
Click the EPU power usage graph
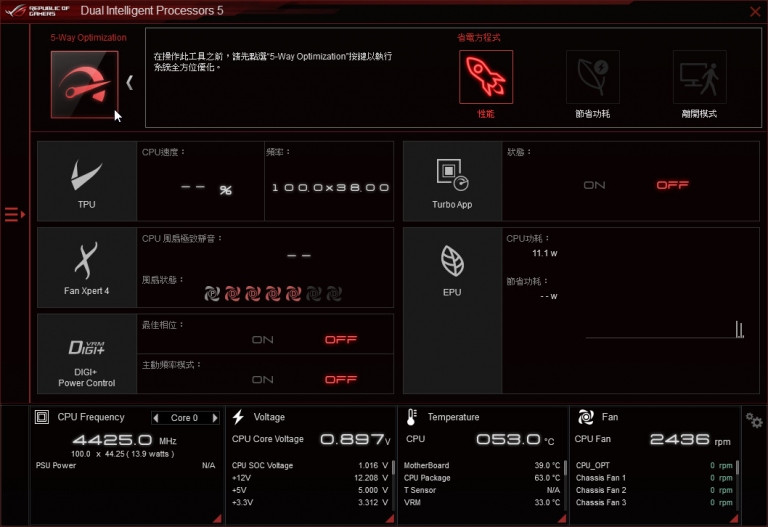tap(665, 329)
